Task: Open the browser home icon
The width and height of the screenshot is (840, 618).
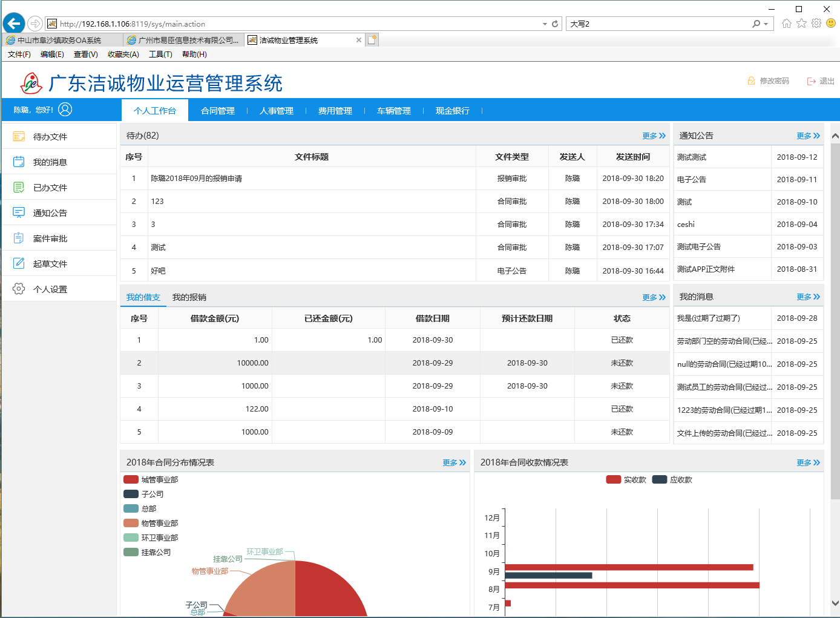Action: coord(786,23)
